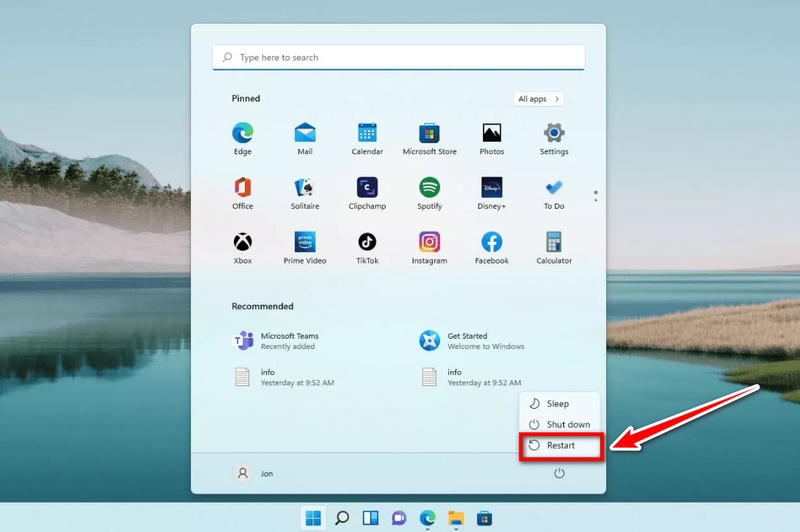Open the info file below Microsoft Teams
Image resolution: width=800 pixels, height=532 pixels.
tap(284, 377)
